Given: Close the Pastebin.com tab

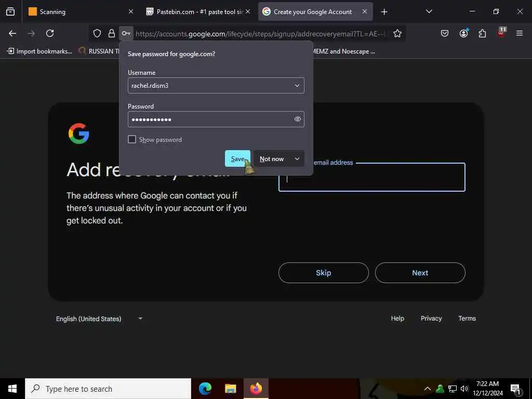Looking at the screenshot, I should pos(248,11).
